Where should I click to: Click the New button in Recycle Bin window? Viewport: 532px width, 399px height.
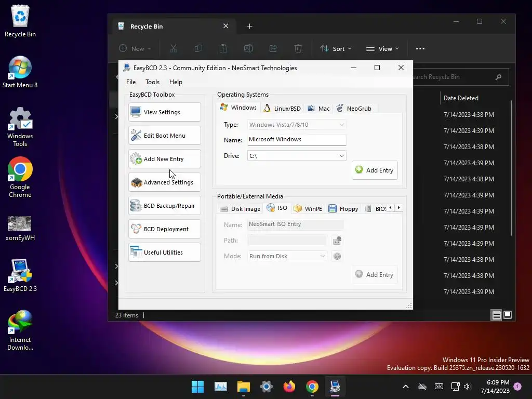pos(135,48)
